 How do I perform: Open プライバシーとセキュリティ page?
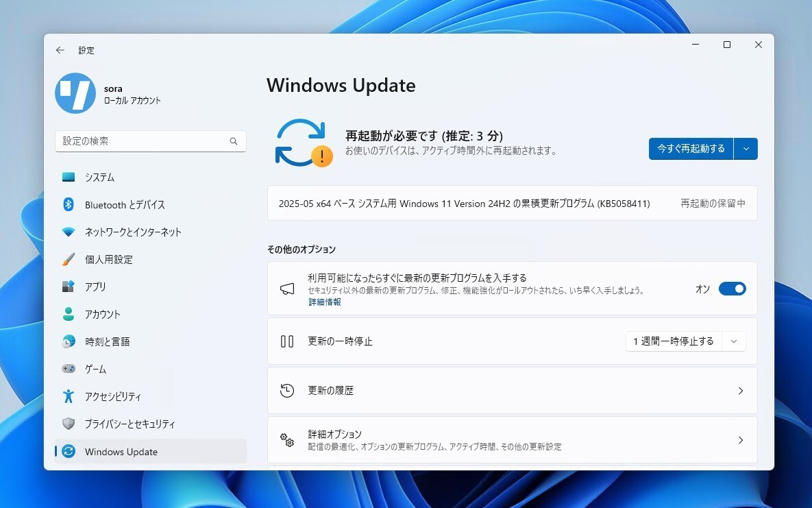point(151,424)
